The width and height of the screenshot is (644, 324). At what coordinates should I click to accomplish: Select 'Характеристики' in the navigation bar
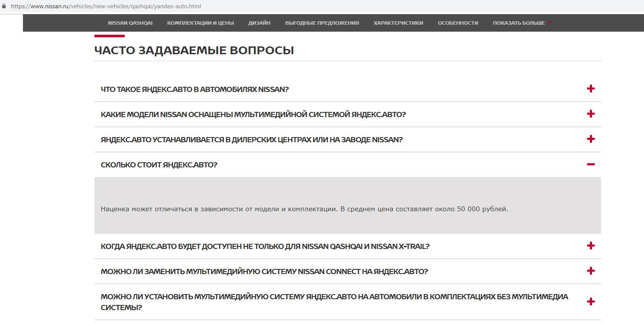coord(398,23)
